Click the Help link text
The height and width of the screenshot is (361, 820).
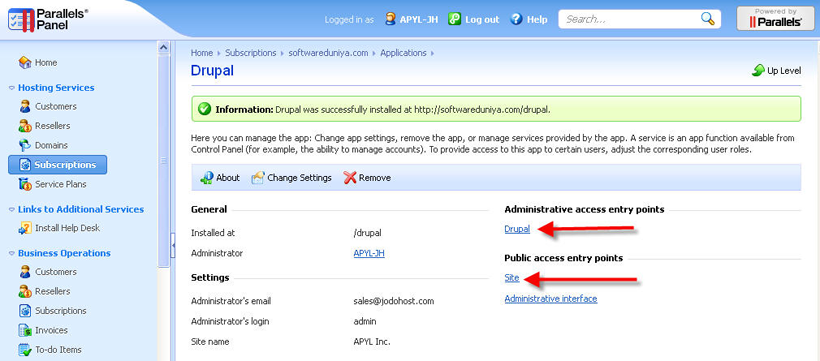(537, 19)
